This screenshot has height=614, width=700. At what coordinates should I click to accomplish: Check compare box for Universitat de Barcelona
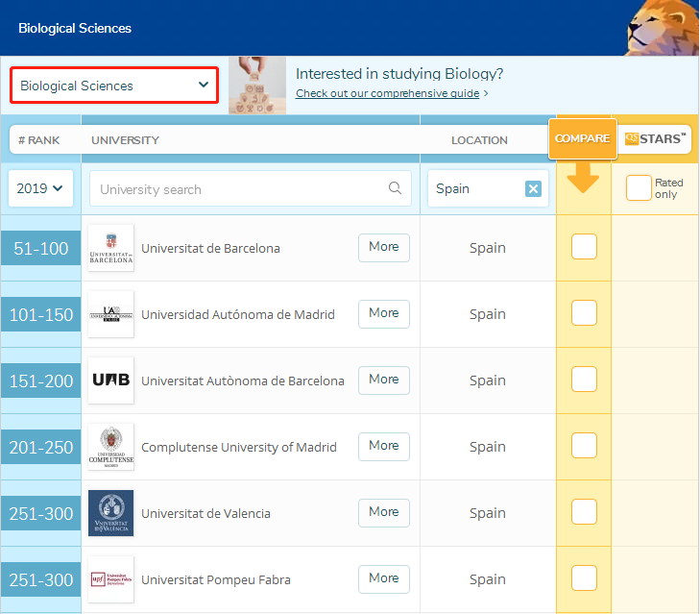(x=584, y=246)
